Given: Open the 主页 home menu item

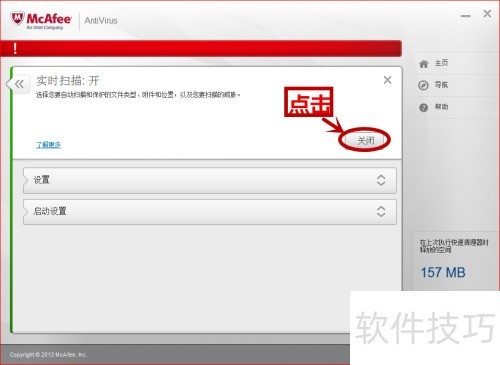Looking at the screenshot, I should 441,63.
